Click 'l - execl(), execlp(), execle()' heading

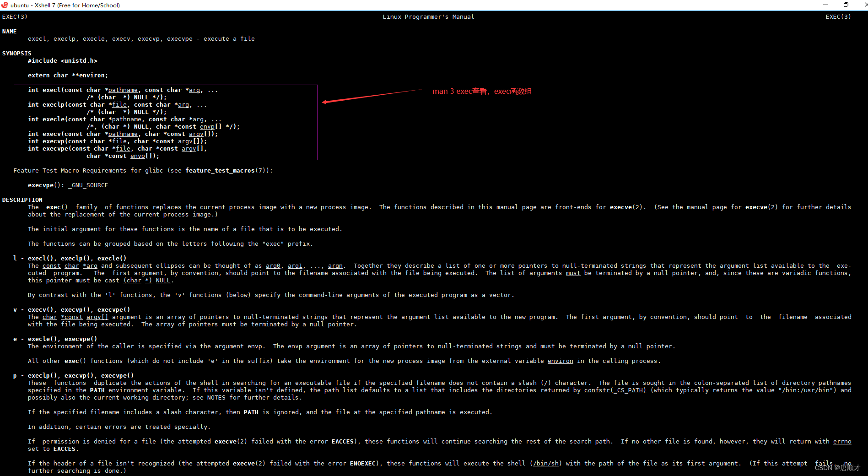(x=70, y=259)
